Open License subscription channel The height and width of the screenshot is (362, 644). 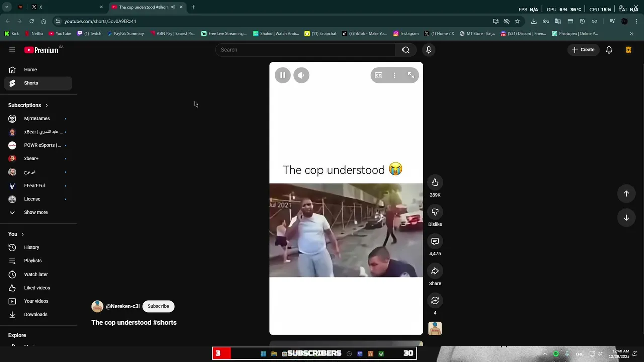(38, 199)
